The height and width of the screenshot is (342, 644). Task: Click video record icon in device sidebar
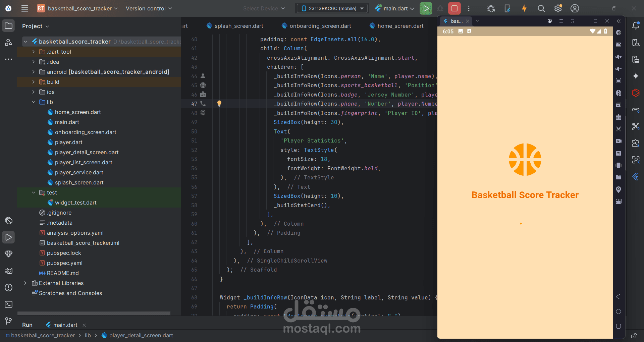click(x=619, y=141)
